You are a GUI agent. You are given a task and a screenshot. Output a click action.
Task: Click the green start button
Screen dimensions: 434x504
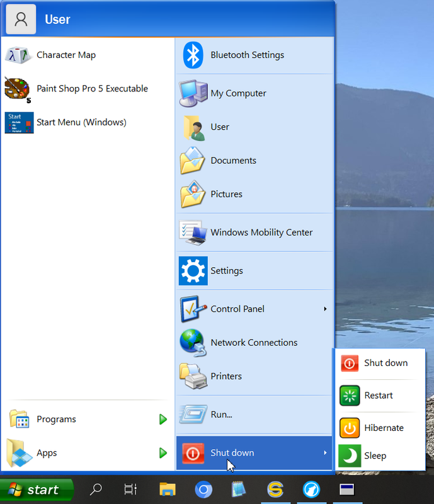point(37,490)
